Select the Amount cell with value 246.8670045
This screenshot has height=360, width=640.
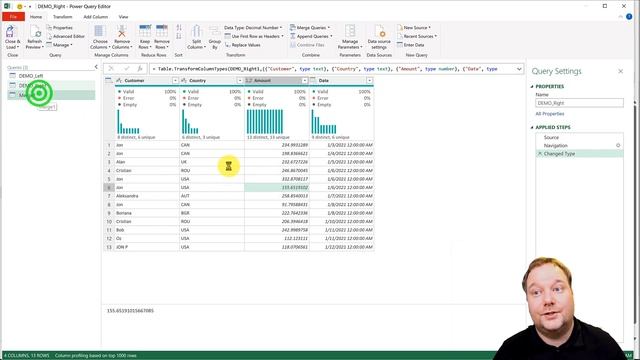277,171
